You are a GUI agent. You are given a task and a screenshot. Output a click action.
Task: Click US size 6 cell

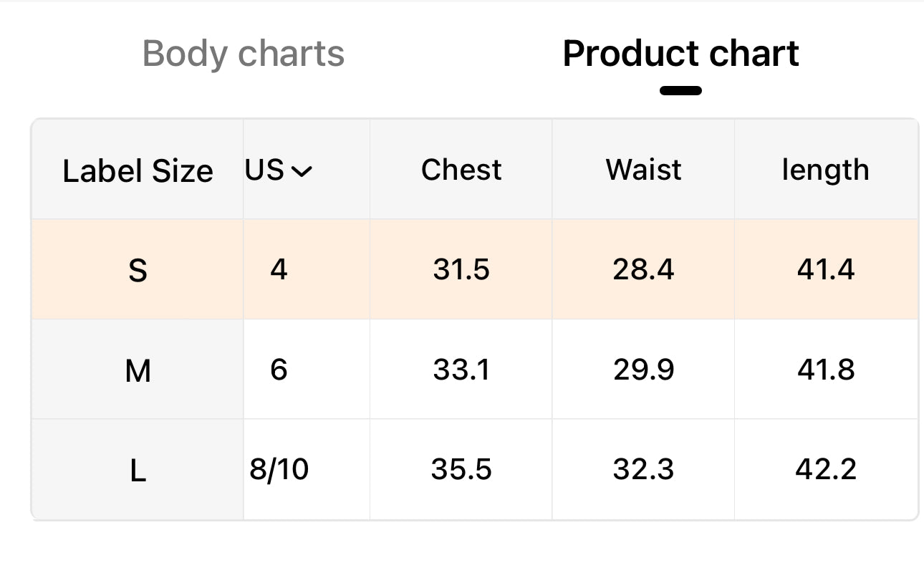pos(279,370)
